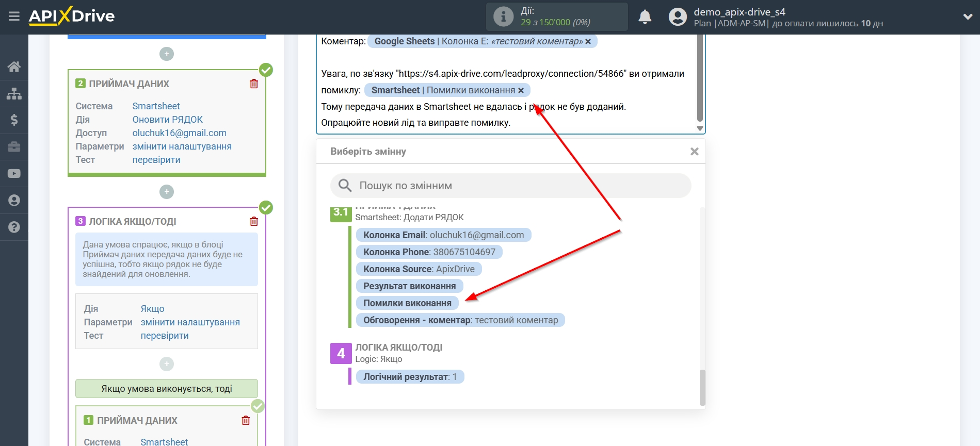Click the ЛОГІКА ЯКЩО/ТОДІ group 4 header
The height and width of the screenshot is (446, 980).
click(x=398, y=348)
